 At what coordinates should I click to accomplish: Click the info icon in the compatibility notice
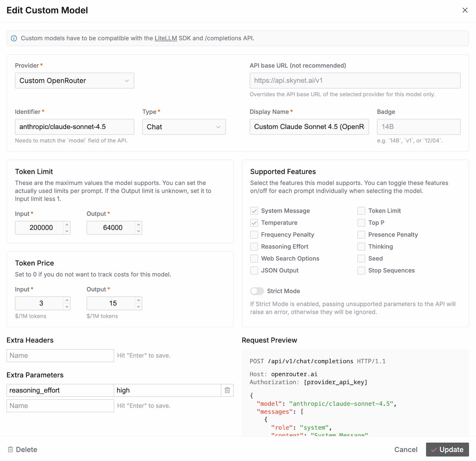14,38
